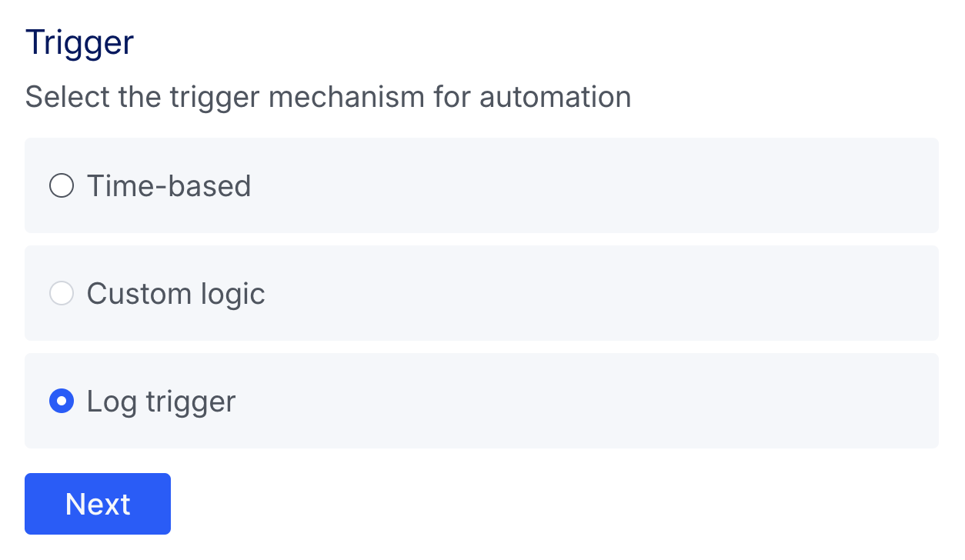Click the "Time-based" option label
Viewport: 965px width, 560px height.
169,186
